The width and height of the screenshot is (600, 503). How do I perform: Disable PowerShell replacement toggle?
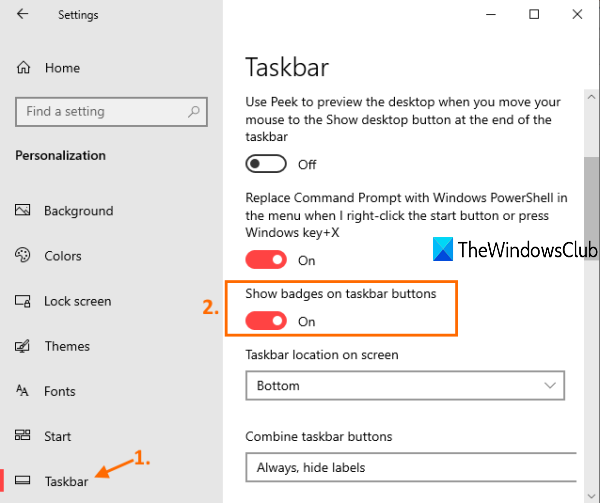pos(266,260)
